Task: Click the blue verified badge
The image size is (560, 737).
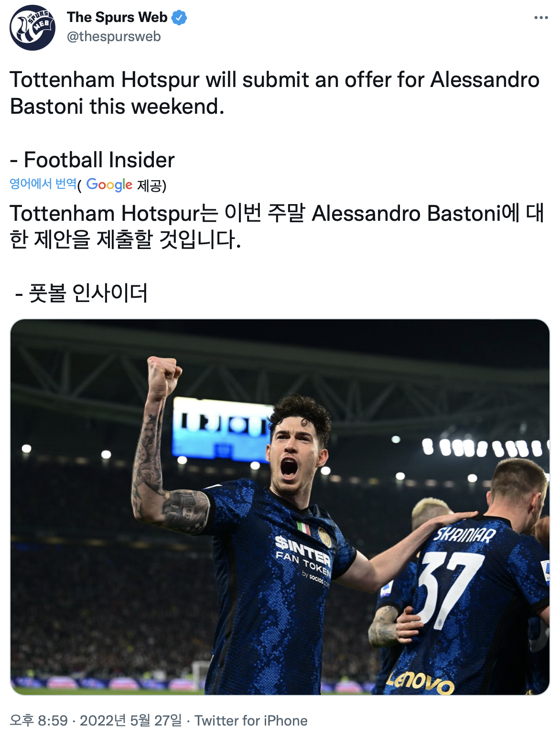Action: click(179, 18)
